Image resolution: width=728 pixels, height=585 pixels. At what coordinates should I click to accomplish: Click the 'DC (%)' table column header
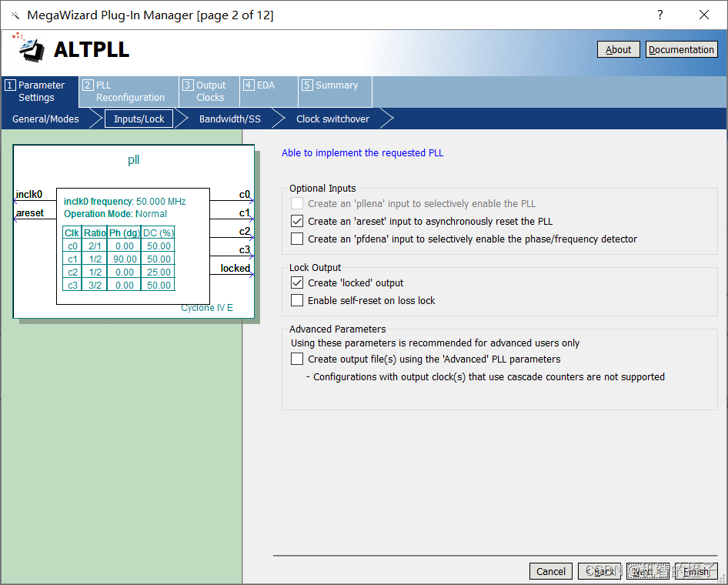[x=159, y=232]
